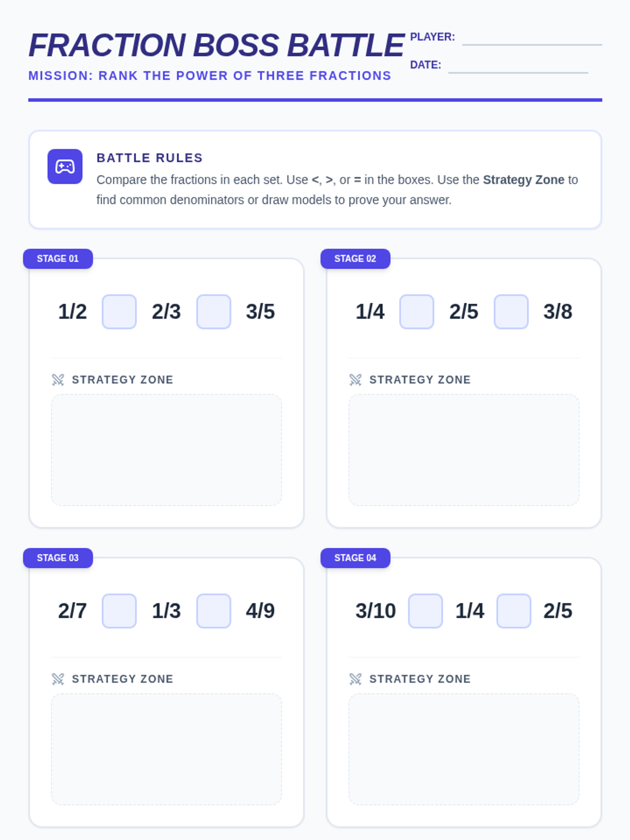The width and height of the screenshot is (630, 840).
Task: Click the Stage 01 badge
Action: (58, 259)
